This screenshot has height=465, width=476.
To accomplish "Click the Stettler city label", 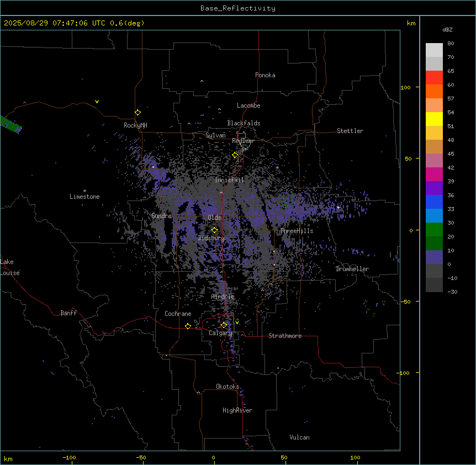I will click(x=350, y=131).
